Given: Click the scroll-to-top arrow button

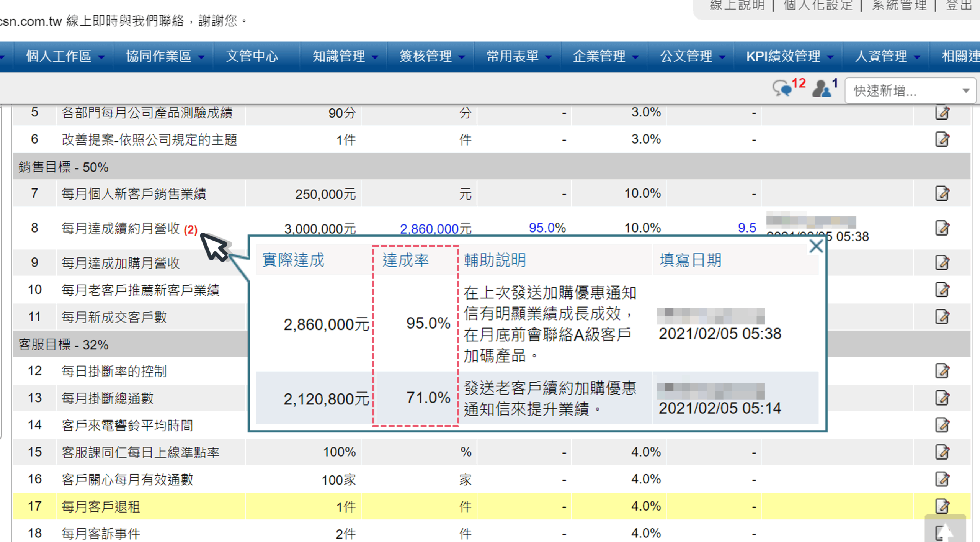Looking at the screenshot, I should pos(945,531).
